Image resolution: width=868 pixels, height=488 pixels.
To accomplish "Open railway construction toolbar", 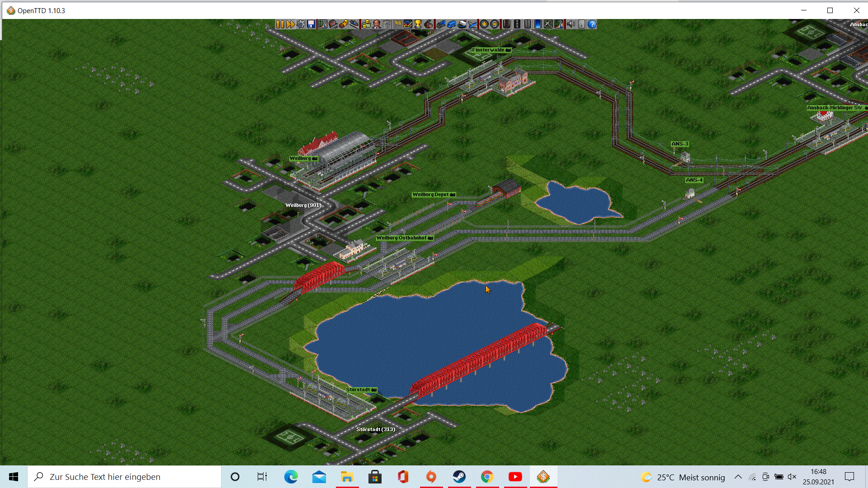I will click(x=507, y=24).
